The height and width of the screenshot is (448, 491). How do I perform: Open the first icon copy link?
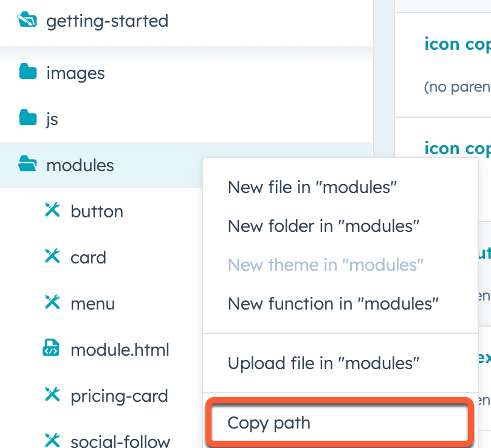click(x=458, y=44)
